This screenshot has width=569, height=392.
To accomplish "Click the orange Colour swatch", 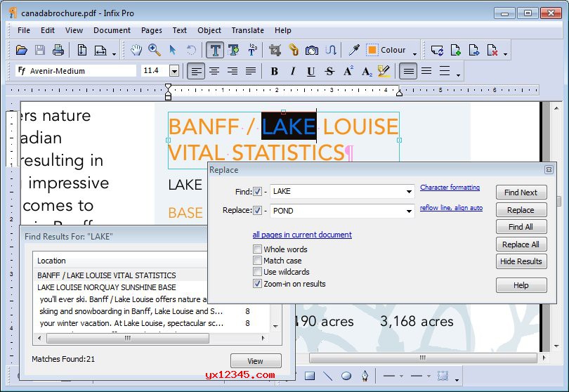I will click(x=372, y=50).
